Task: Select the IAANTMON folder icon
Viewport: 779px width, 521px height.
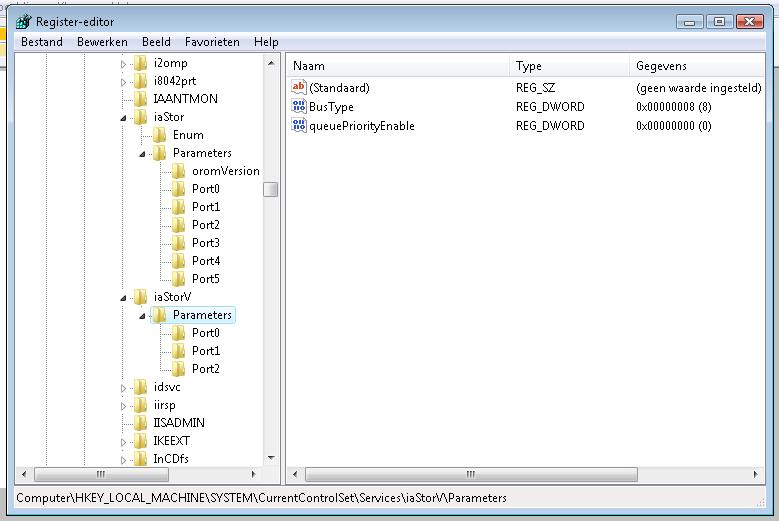Action: coord(140,99)
